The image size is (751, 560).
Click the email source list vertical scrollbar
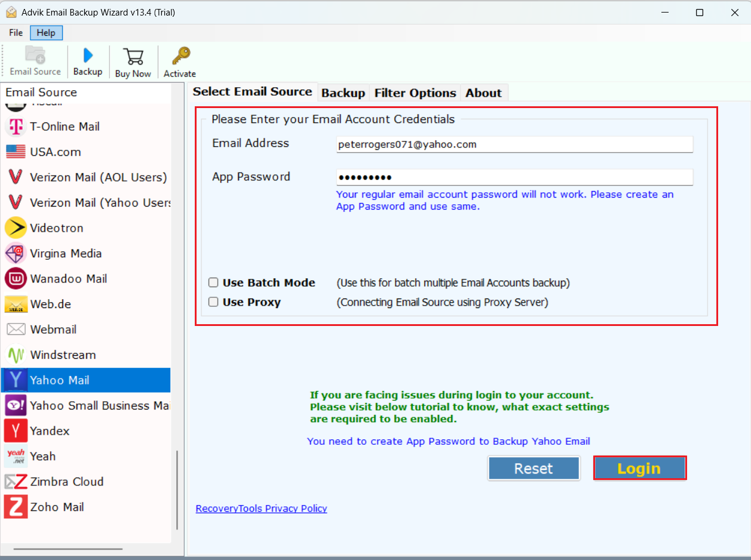pyautogui.click(x=177, y=490)
